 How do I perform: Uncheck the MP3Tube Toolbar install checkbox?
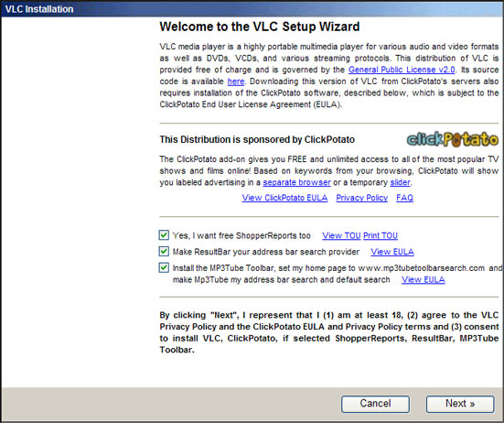tap(164, 267)
